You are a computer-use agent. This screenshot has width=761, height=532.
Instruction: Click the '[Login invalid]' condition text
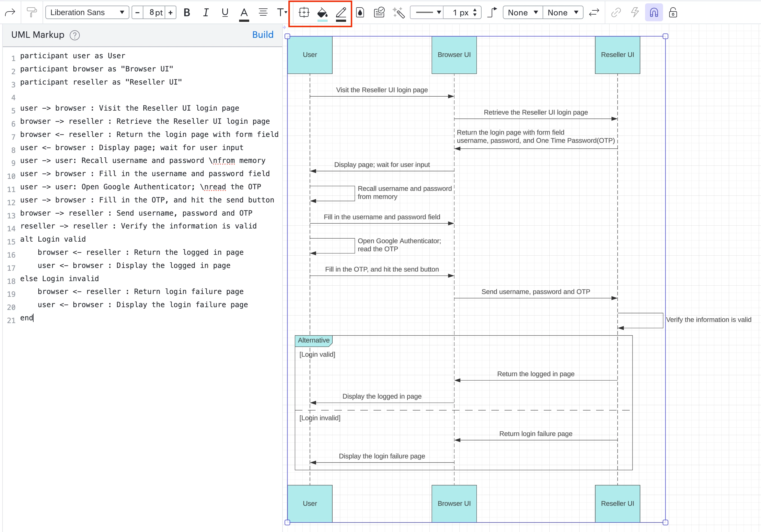coord(320,418)
